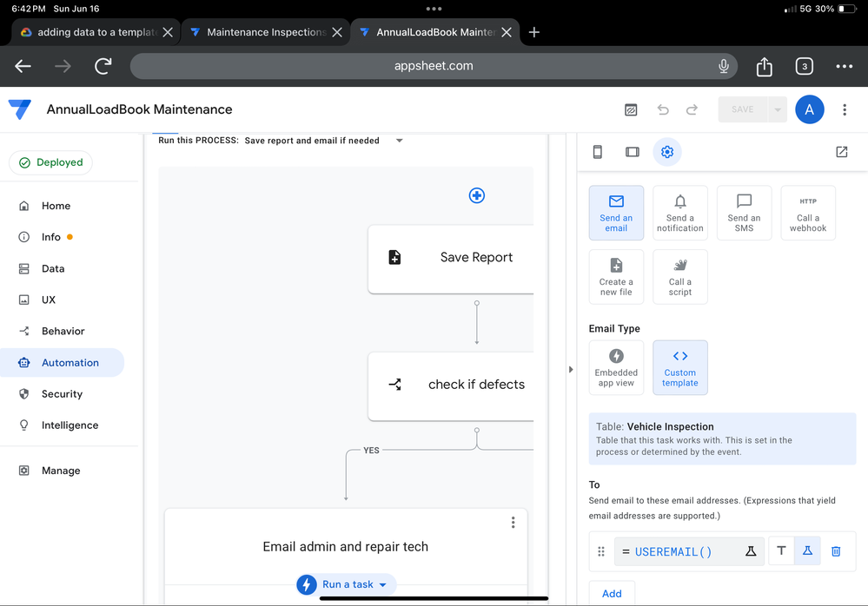868x606 pixels.
Task: Delete the USEREMAIL() recipient entry
Action: click(x=836, y=550)
